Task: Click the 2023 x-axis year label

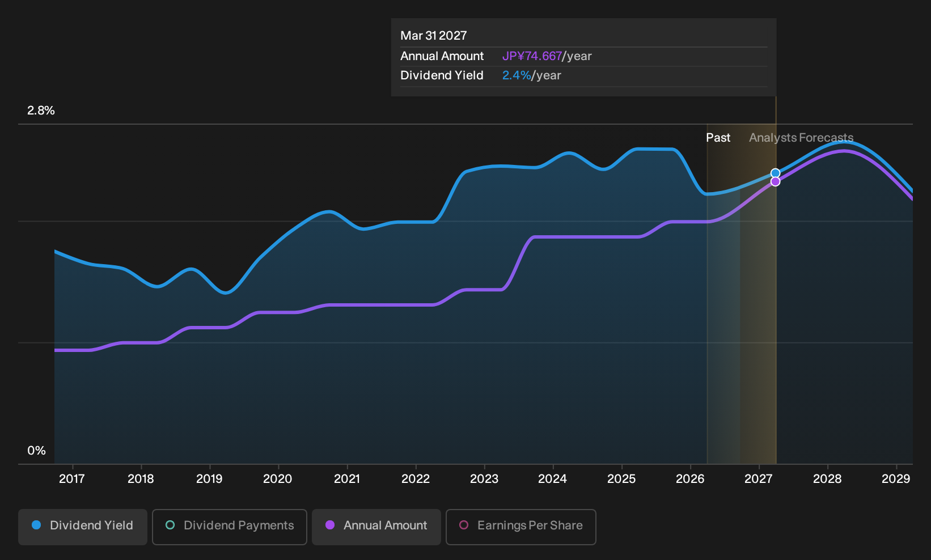Action: click(x=484, y=479)
